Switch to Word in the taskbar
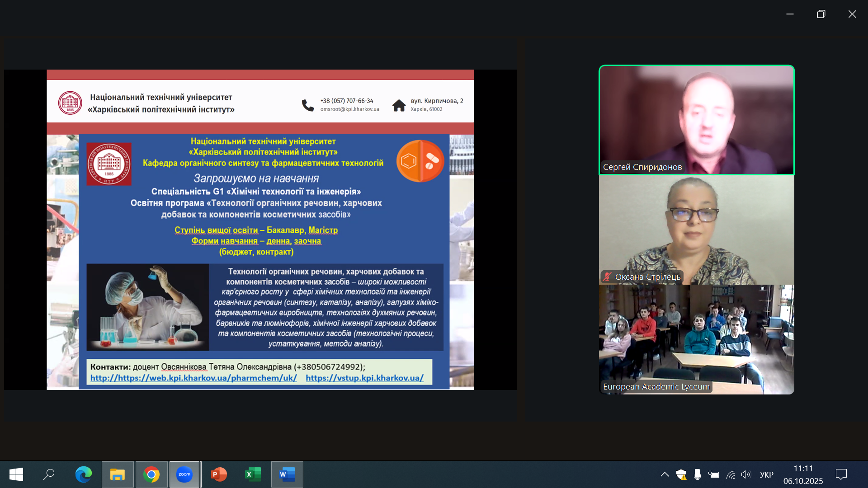Screen dimensions: 868x488 (287, 474)
